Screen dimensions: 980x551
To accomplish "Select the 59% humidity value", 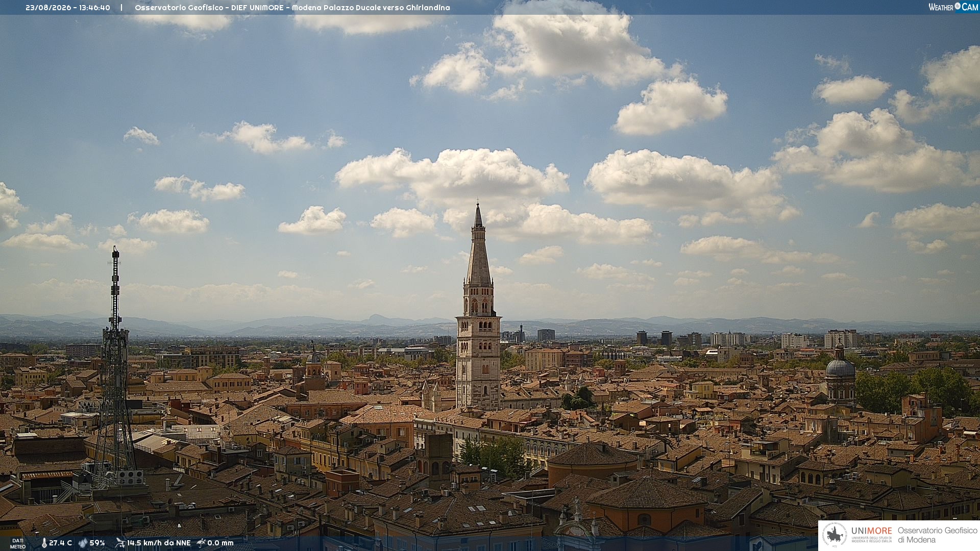I will pos(97,543).
